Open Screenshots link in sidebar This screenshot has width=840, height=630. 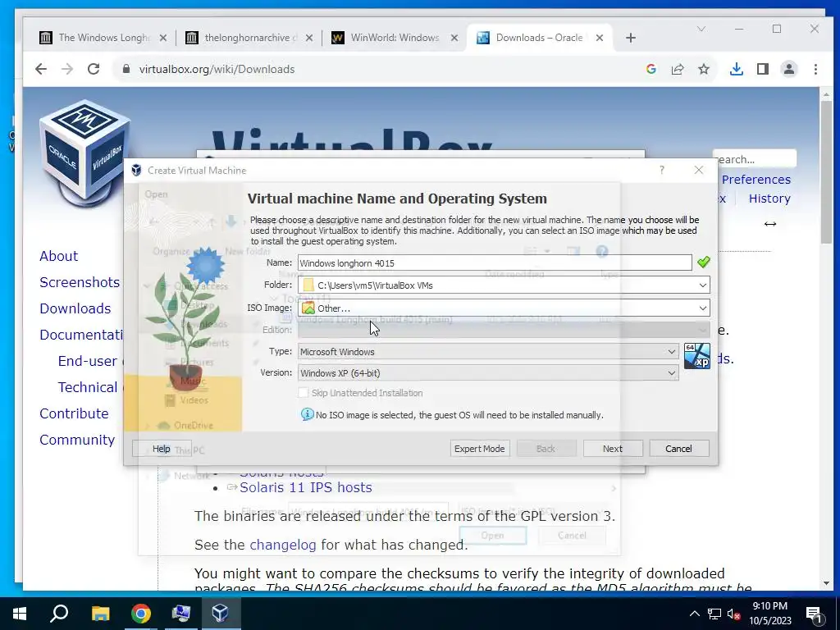point(80,282)
